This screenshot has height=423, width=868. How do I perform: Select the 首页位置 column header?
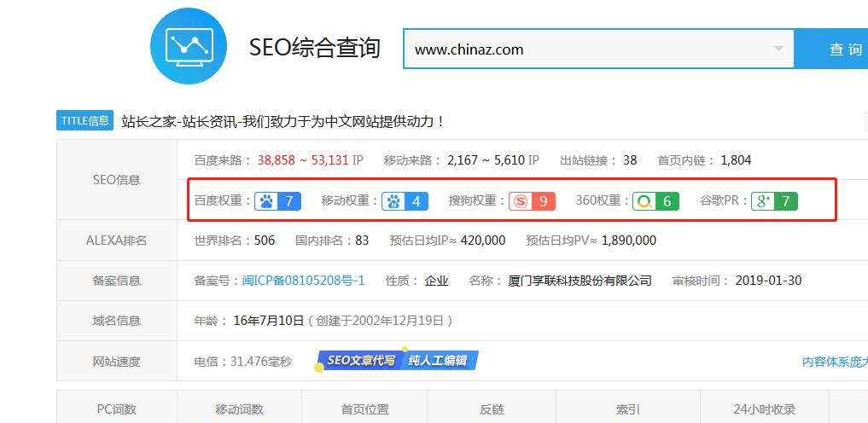click(x=364, y=409)
